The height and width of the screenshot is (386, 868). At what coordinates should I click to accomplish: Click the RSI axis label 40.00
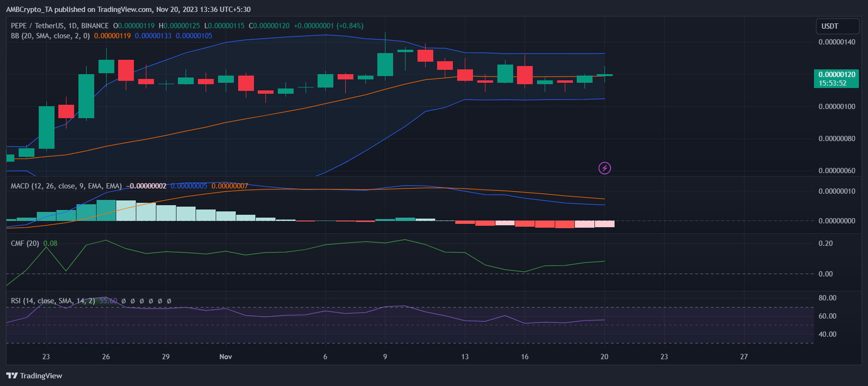tap(827, 334)
